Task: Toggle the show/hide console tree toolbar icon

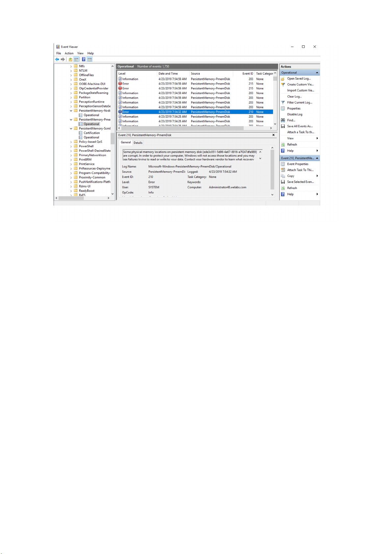Action: coord(76,60)
